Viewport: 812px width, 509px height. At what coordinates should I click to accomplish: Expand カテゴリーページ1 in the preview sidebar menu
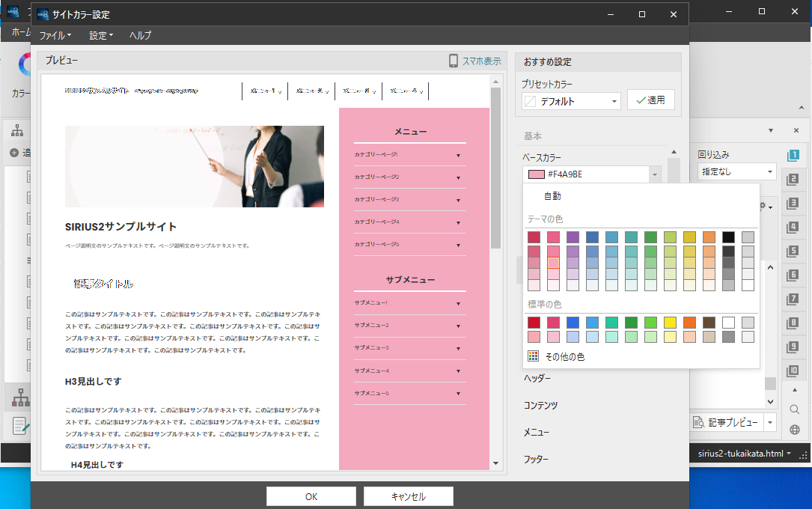(x=457, y=156)
